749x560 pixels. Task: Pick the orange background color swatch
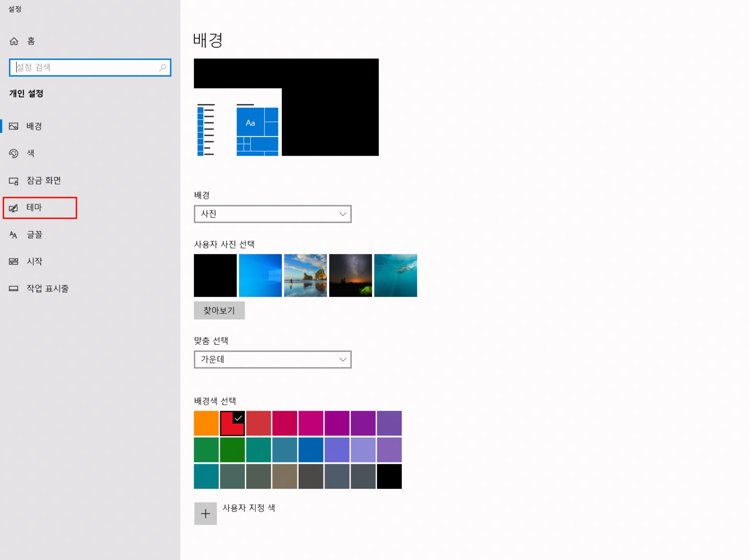[x=206, y=423]
